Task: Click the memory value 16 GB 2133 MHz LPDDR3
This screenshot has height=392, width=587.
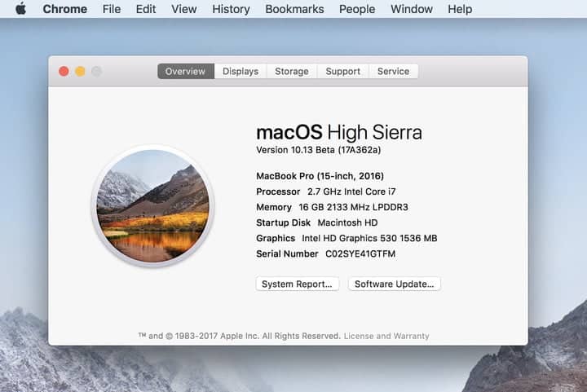Action: (x=353, y=207)
